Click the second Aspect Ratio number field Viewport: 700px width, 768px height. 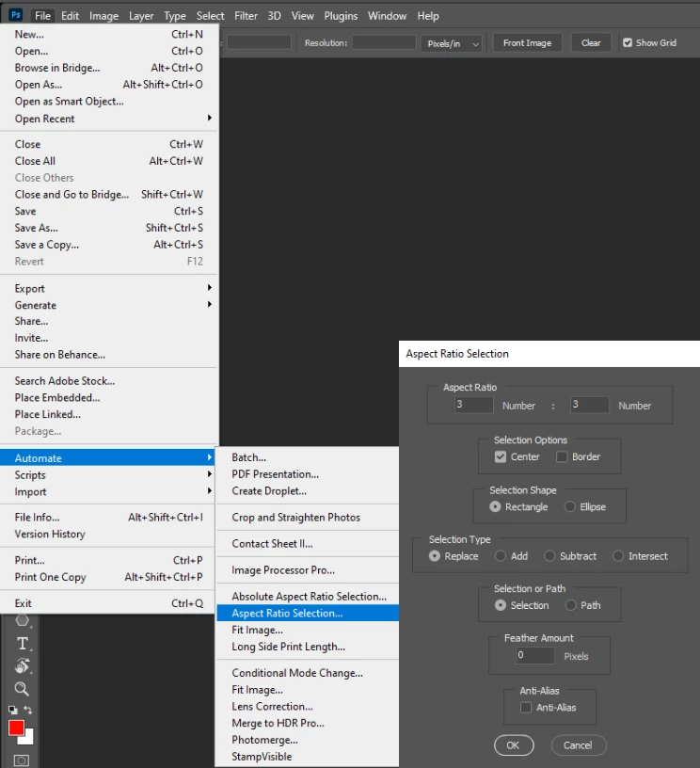point(590,405)
